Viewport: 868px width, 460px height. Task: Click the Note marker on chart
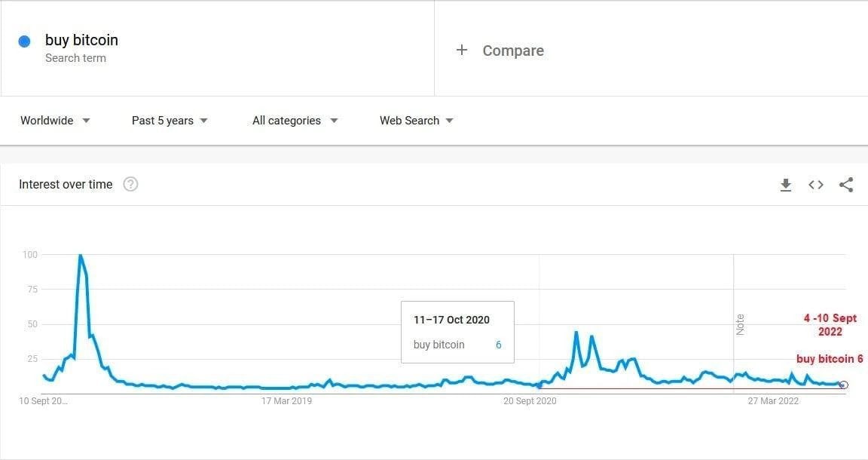[740, 324]
